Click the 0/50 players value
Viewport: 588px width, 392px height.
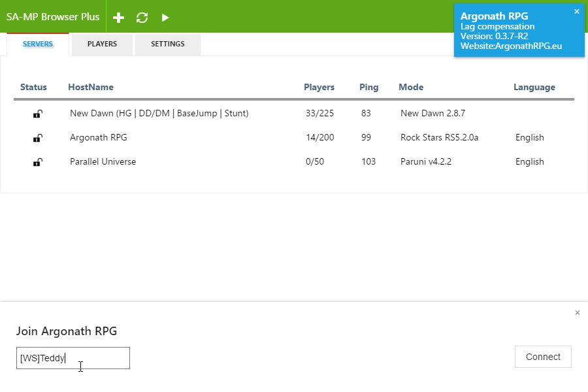click(x=315, y=161)
